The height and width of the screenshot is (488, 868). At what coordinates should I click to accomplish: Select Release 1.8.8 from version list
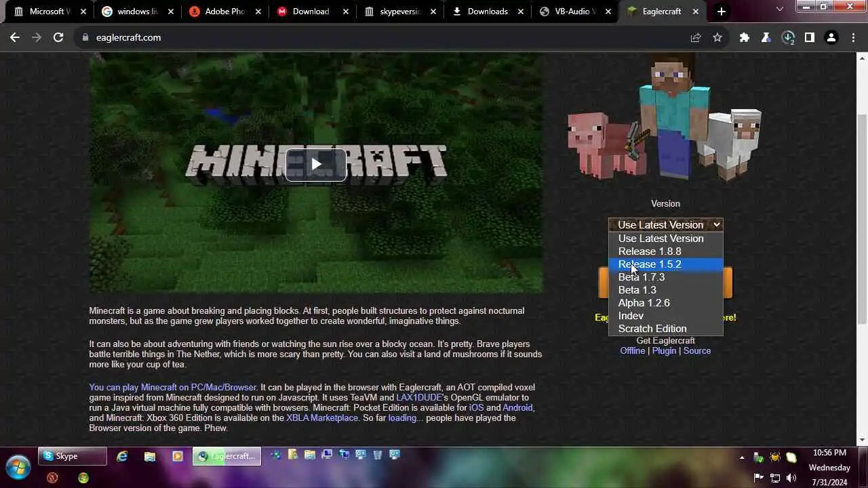666,251
